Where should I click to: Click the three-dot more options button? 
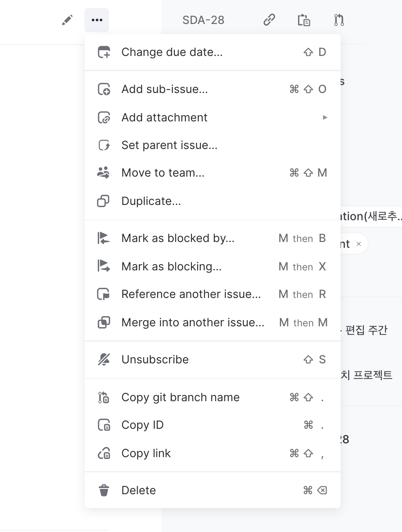tap(97, 20)
